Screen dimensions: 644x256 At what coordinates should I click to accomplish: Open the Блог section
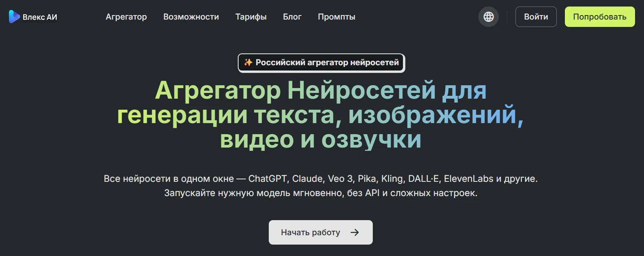click(x=292, y=17)
